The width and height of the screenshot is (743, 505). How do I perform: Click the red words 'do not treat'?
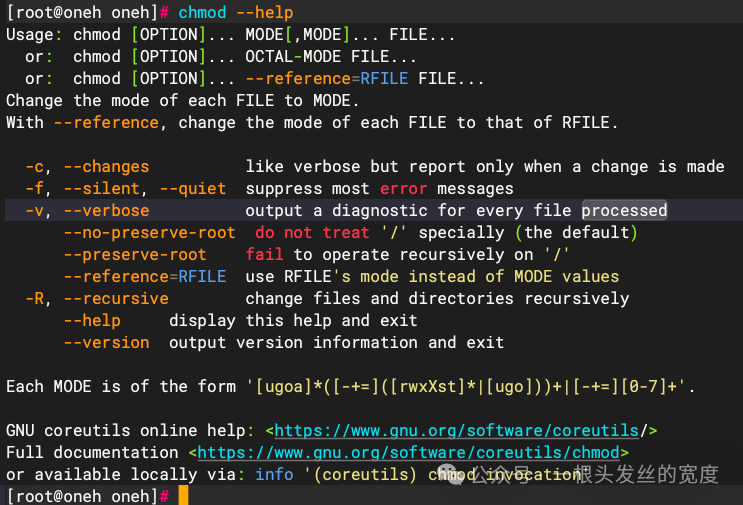click(x=312, y=233)
